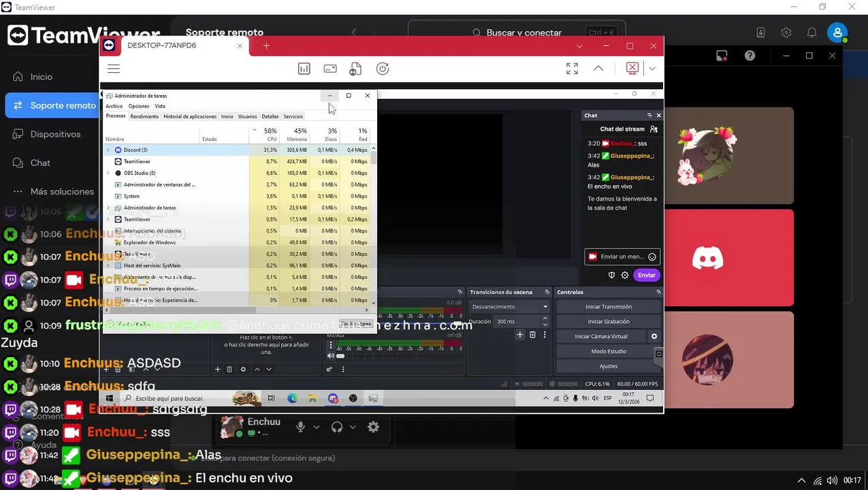This screenshot has width=868, height=490.
Task: Add a source with plus icon in Fuentes
Action: coord(218,370)
